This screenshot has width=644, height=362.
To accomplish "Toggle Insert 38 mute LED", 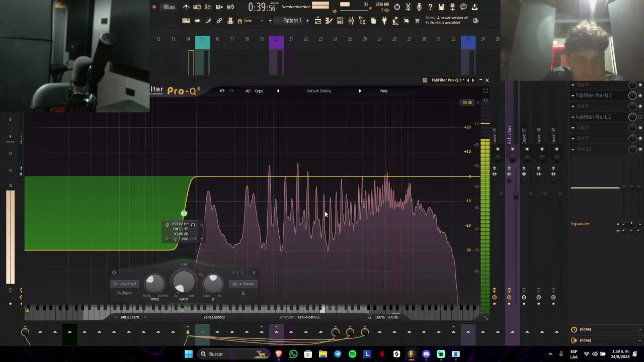I will tap(542, 149).
